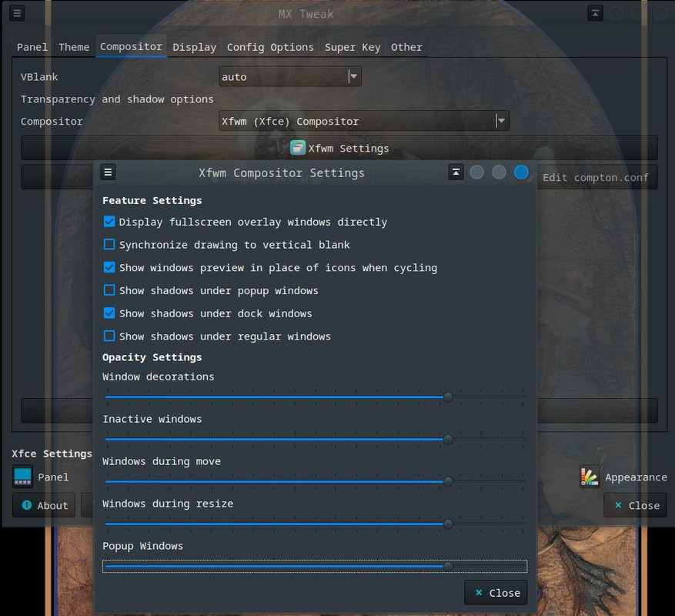Click the Xfwm Settings button icon
The width and height of the screenshot is (675, 616).
[297, 148]
